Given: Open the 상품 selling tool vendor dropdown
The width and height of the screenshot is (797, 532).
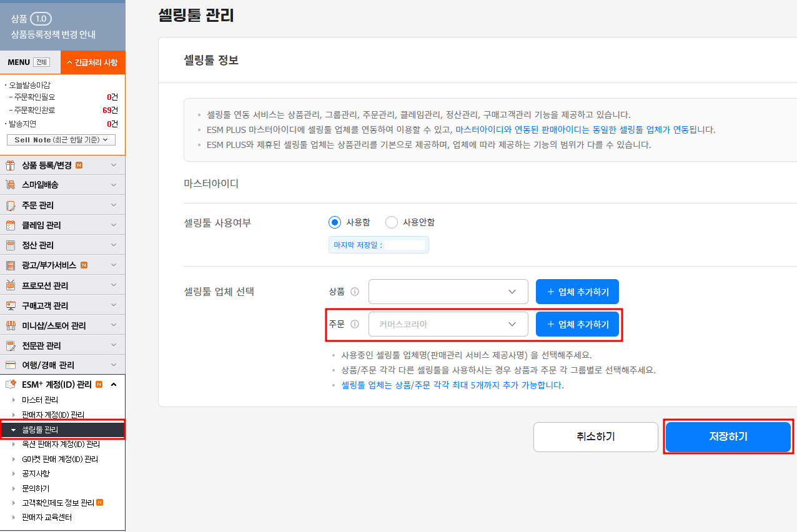Looking at the screenshot, I should 448,292.
